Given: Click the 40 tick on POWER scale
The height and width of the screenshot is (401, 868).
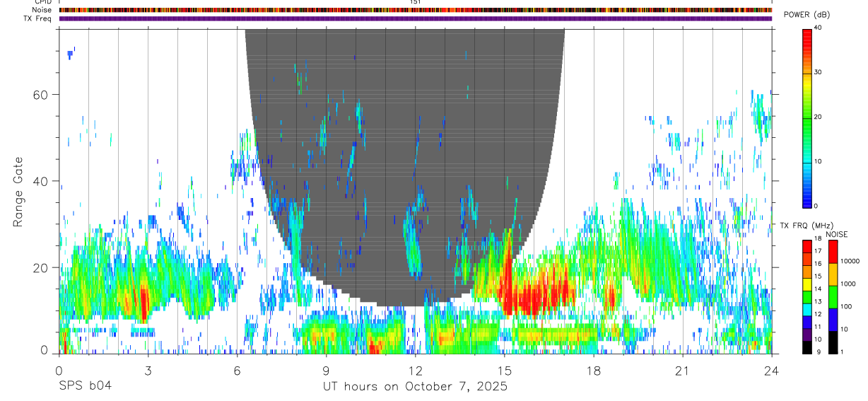Looking at the screenshot, I should coord(818,28).
